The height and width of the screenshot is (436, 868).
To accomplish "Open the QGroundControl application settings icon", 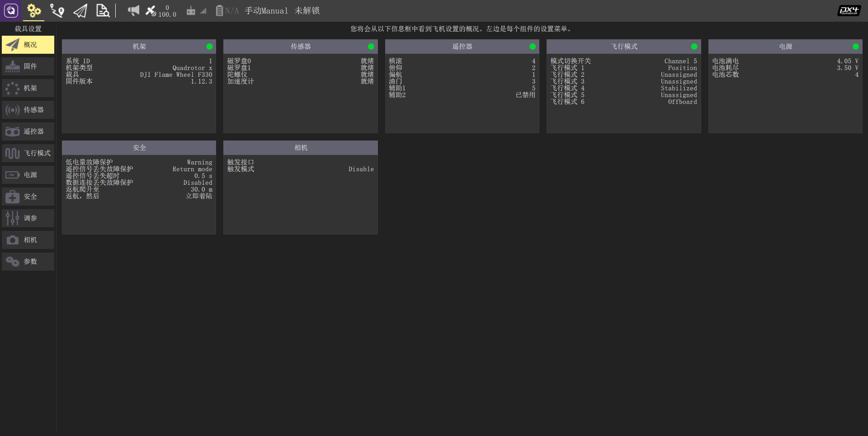I will click(x=11, y=10).
